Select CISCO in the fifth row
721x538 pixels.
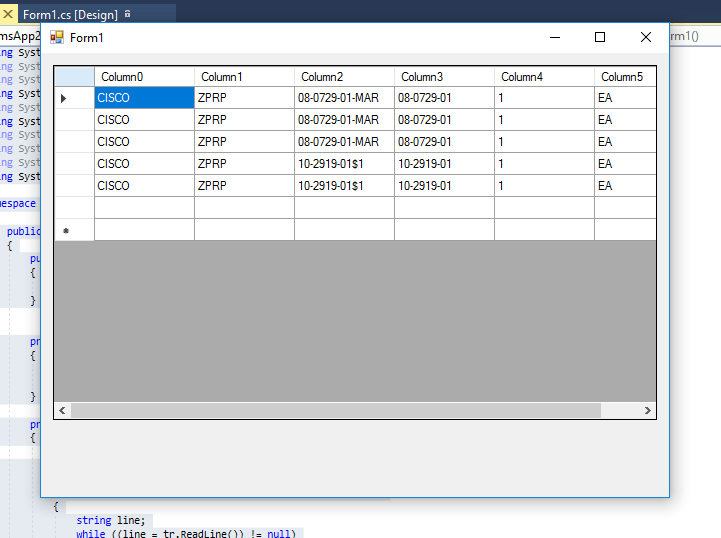[x=144, y=186]
